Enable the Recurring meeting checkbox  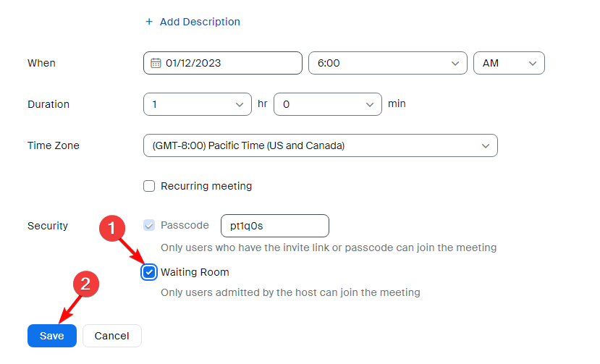149,186
